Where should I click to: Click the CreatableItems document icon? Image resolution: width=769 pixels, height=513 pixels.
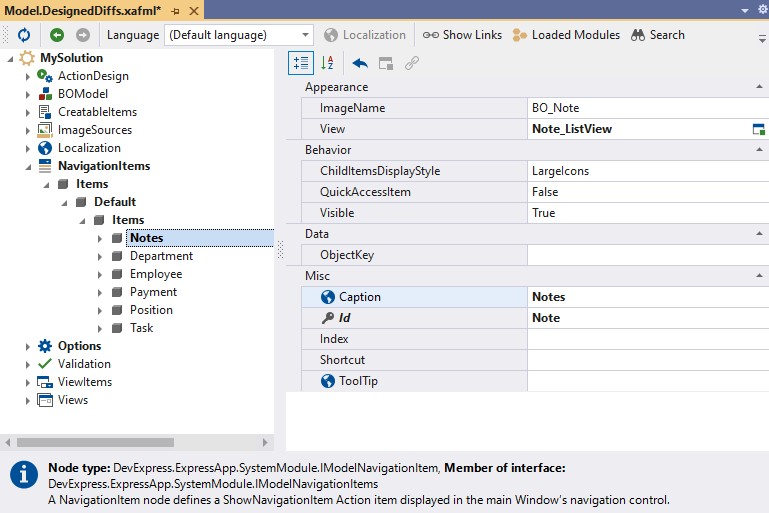tap(45, 112)
